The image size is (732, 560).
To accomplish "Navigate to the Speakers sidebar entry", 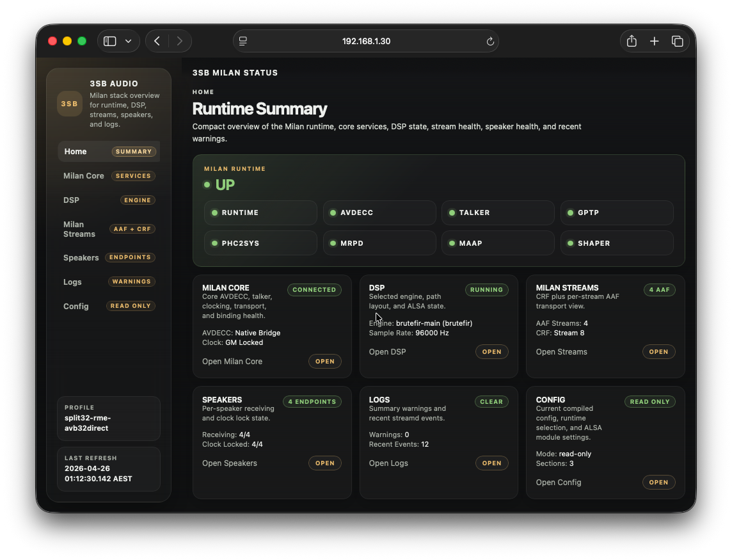I will [81, 257].
